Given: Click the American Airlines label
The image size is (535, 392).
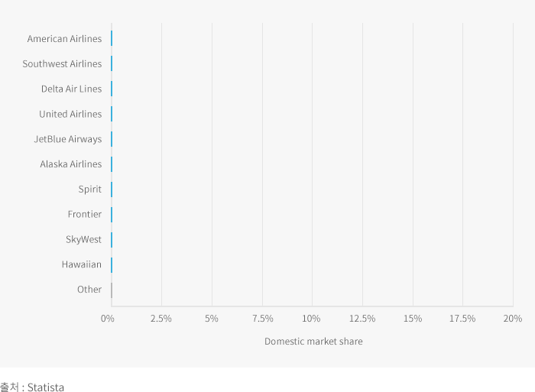Looking at the screenshot, I should tap(64, 39).
